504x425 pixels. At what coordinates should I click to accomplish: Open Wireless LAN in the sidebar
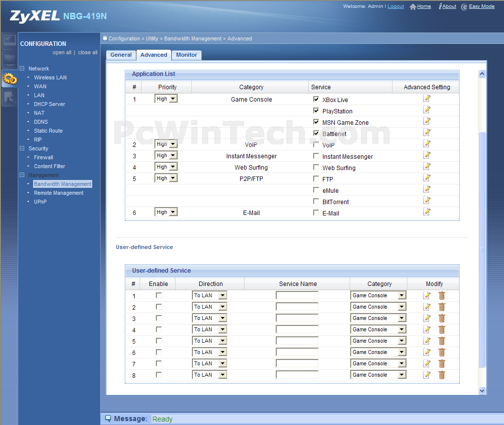click(x=50, y=77)
